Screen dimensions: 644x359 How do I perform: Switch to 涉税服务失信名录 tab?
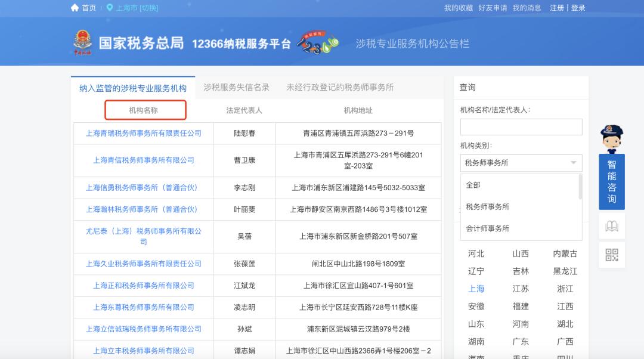click(x=237, y=87)
